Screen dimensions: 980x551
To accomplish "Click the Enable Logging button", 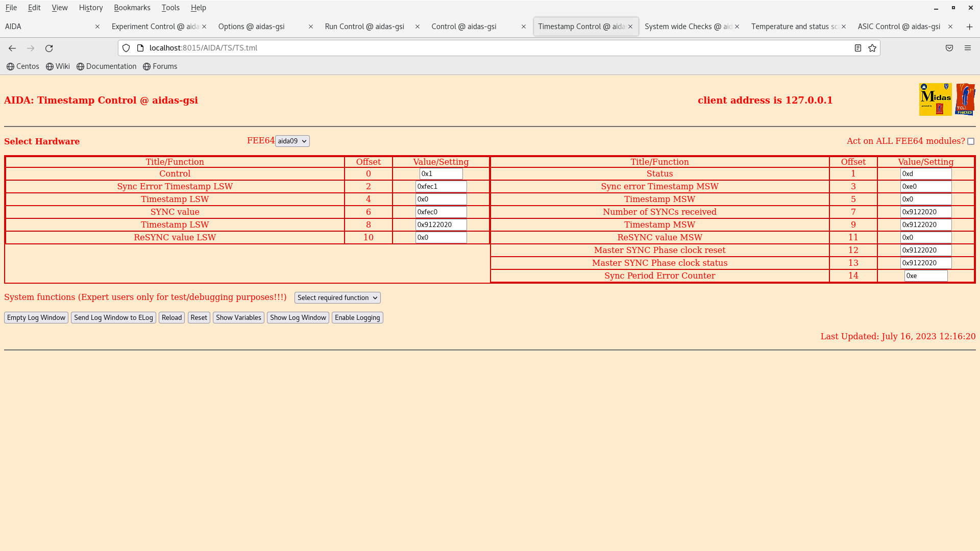I will (x=357, y=317).
